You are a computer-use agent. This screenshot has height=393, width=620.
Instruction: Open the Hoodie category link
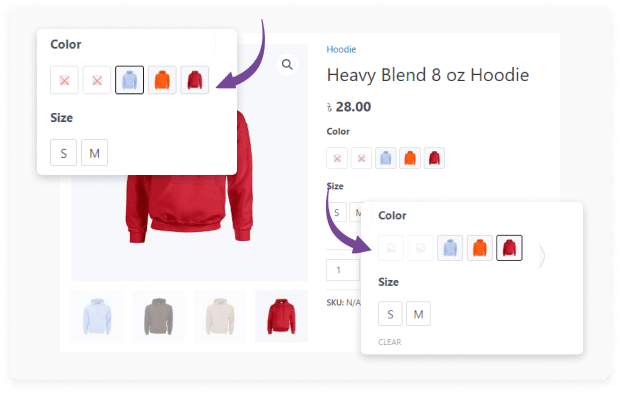(x=341, y=49)
